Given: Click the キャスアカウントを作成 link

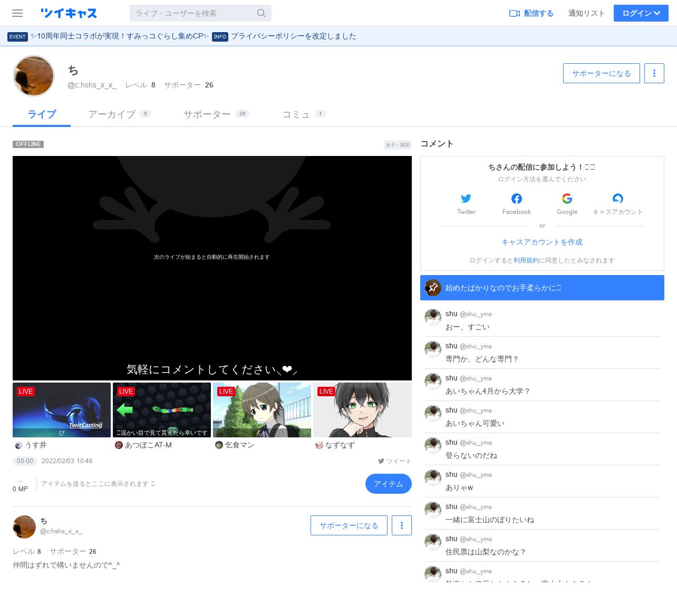Looking at the screenshot, I should [x=542, y=242].
